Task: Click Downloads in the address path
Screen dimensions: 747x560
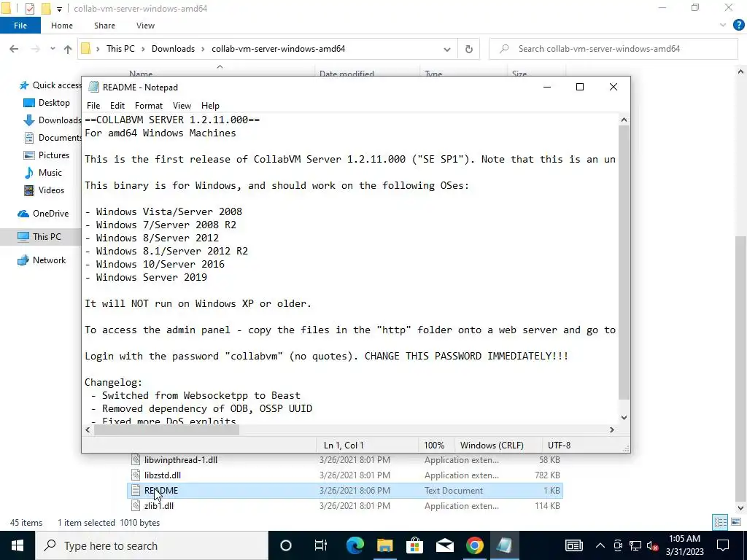Action: click(x=173, y=49)
